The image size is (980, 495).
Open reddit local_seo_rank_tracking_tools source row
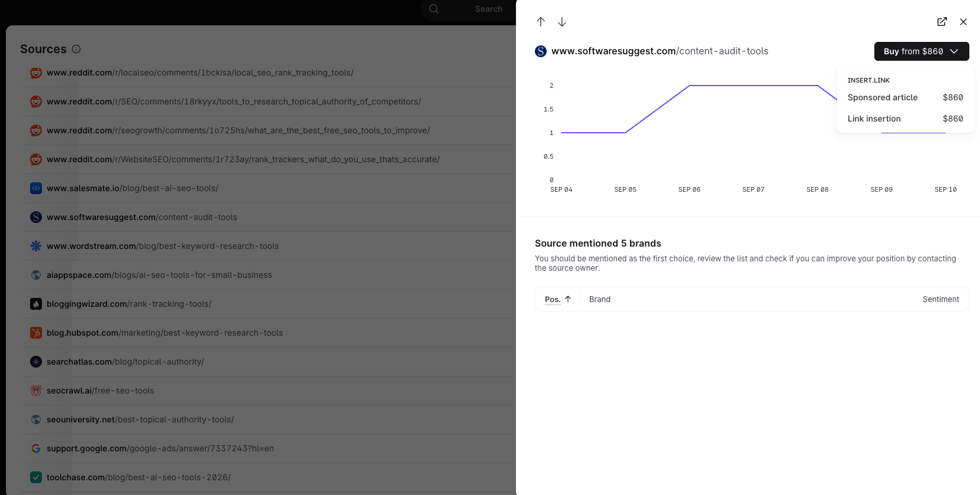tap(200, 73)
